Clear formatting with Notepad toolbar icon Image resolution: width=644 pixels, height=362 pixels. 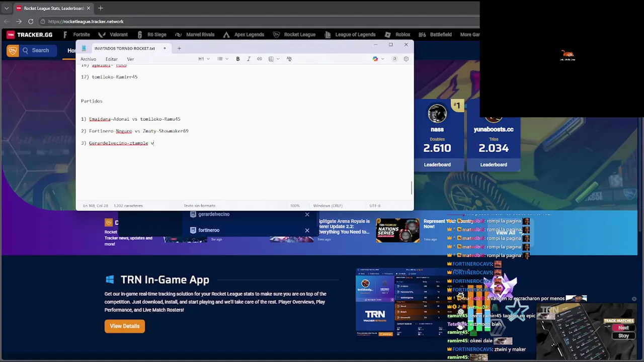[289, 59]
